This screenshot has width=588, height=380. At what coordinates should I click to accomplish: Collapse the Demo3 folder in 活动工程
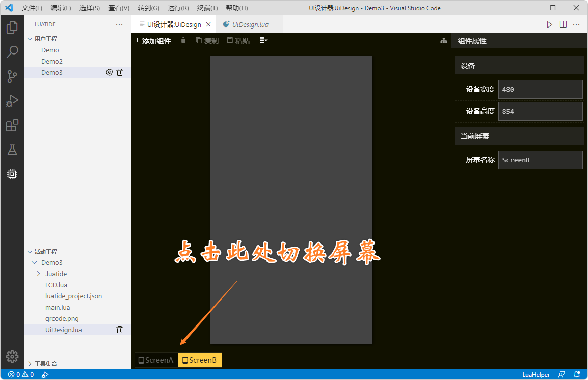click(x=34, y=263)
